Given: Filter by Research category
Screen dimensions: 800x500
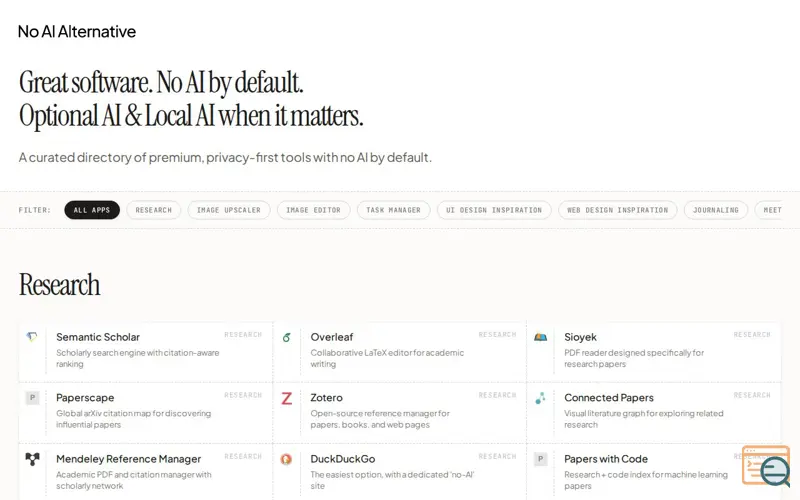Looking at the screenshot, I should pos(154,210).
